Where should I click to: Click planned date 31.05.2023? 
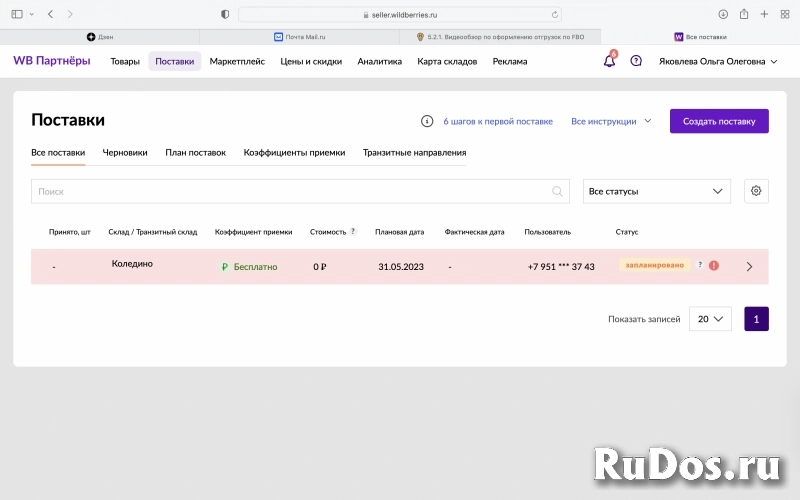pyautogui.click(x=401, y=266)
